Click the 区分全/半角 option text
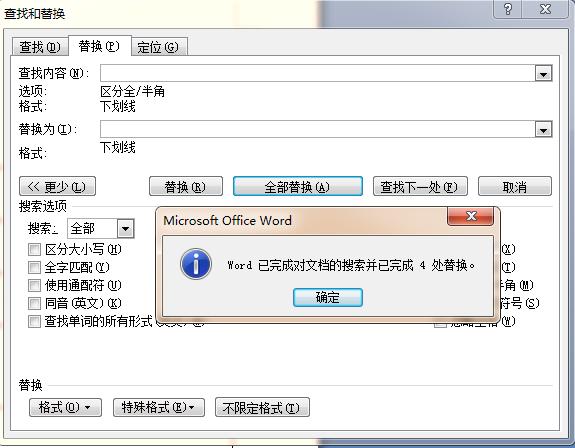The height and width of the screenshot is (448, 575). coord(132,91)
